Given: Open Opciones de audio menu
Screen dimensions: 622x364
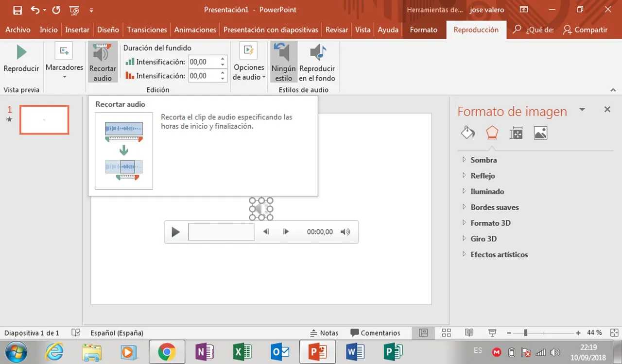Looking at the screenshot, I should pos(249,62).
